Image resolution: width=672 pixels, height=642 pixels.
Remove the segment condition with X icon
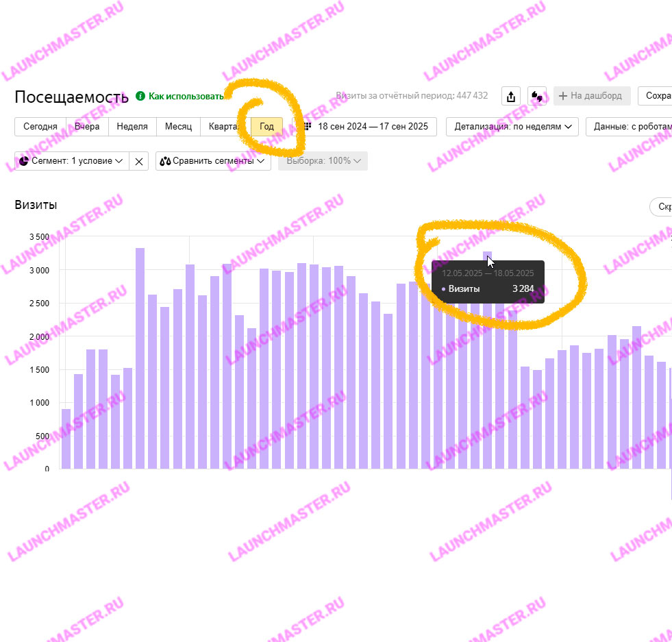(138, 161)
